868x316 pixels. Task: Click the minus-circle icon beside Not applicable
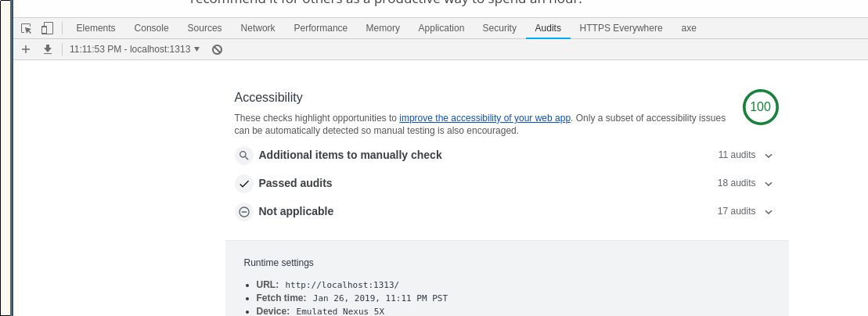(x=244, y=212)
